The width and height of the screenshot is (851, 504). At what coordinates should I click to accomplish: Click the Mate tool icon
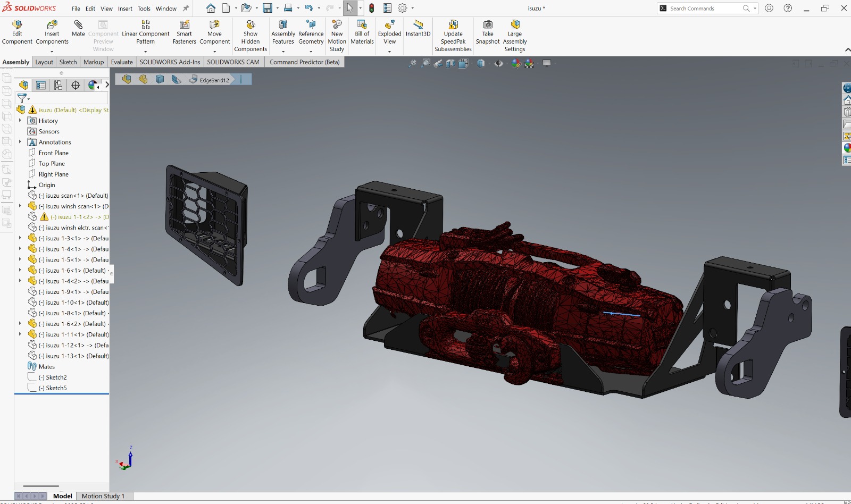pyautogui.click(x=78, y=28)
